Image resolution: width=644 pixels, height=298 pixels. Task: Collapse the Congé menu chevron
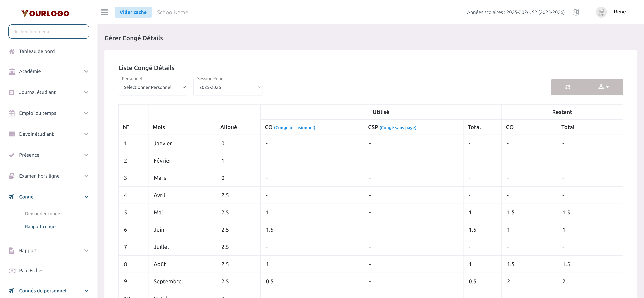(x=86, y=197)
